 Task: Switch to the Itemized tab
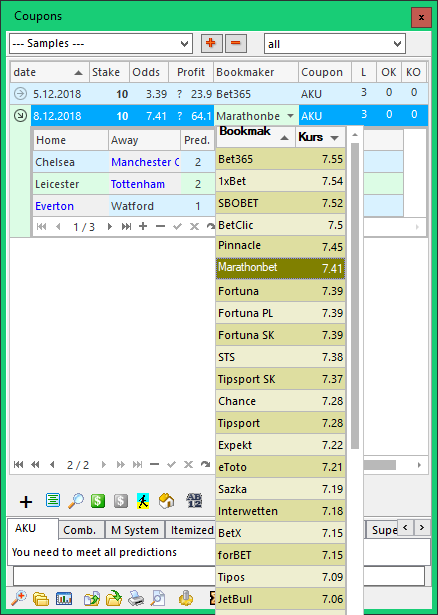pyautogui.click(x=192, y=530)
